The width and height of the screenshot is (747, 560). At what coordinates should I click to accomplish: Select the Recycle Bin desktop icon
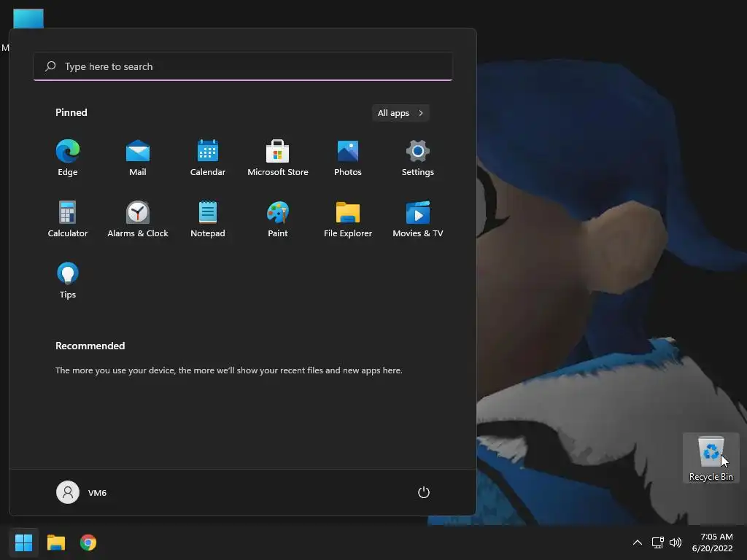pyautogui.click(x=711, y=458)
